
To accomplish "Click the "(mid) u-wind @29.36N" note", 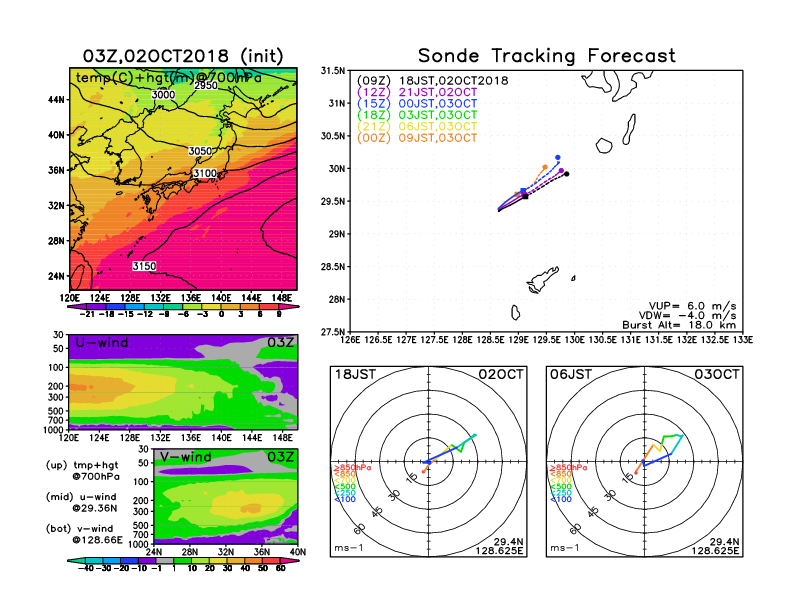I will coord(81,502).
